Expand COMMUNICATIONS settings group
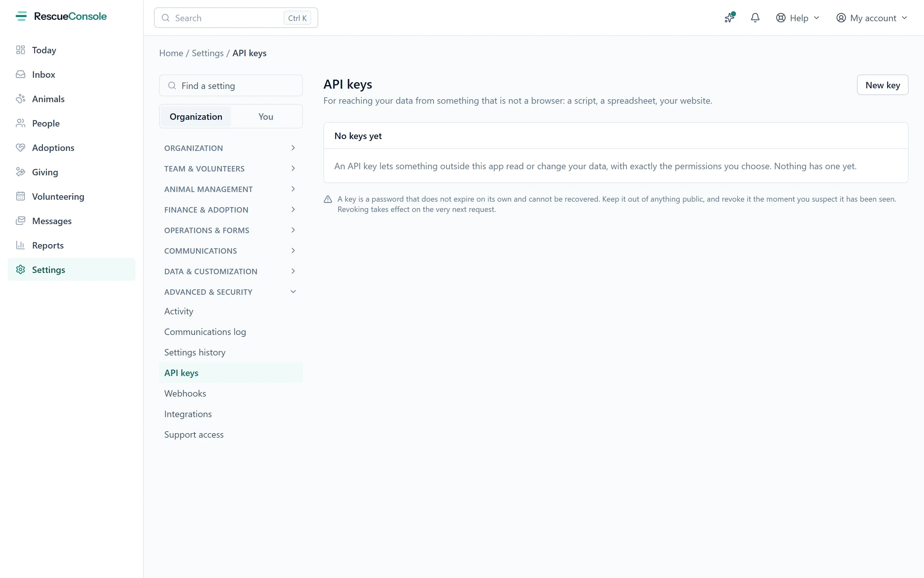The height and width of the screenshot is (578, 924). pos(231,251)
